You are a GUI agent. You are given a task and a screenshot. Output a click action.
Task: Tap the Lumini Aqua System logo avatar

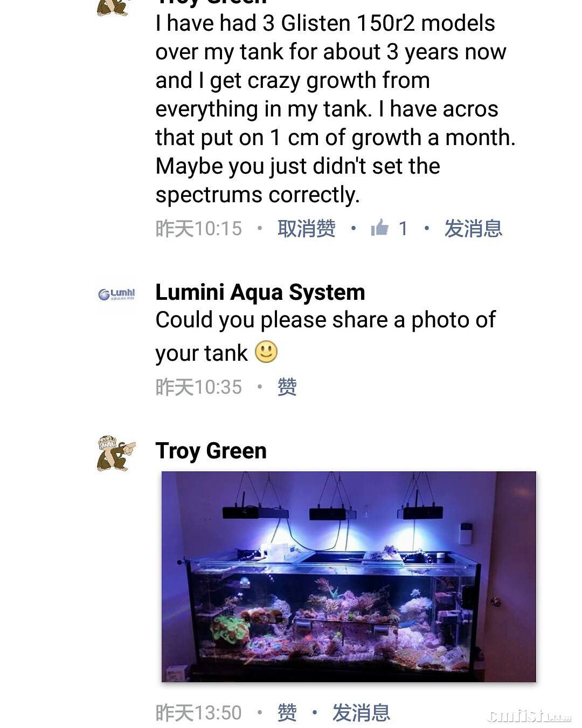117,294
